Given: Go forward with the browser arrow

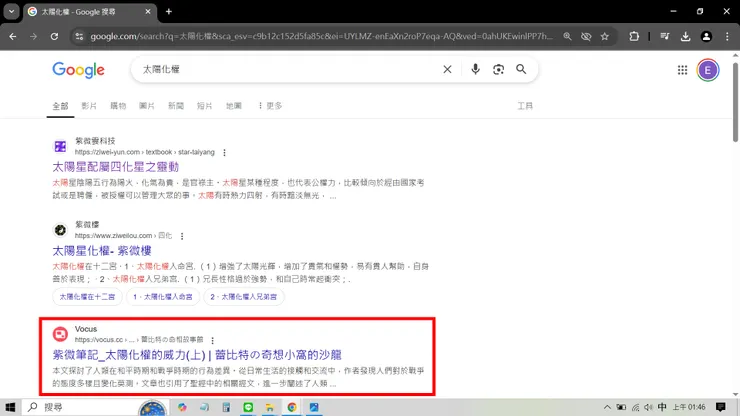Looking at the screenshot, I should coord(33,36).
